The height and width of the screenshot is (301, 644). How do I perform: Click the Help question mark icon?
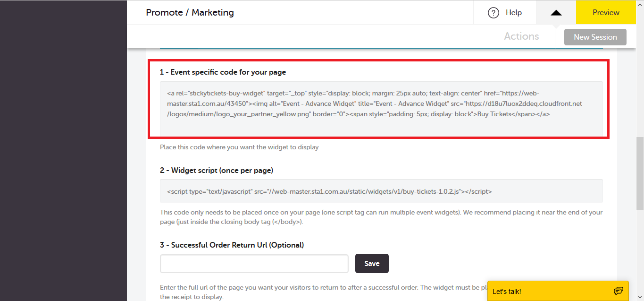pyautogui.click(x=493, y=13)
